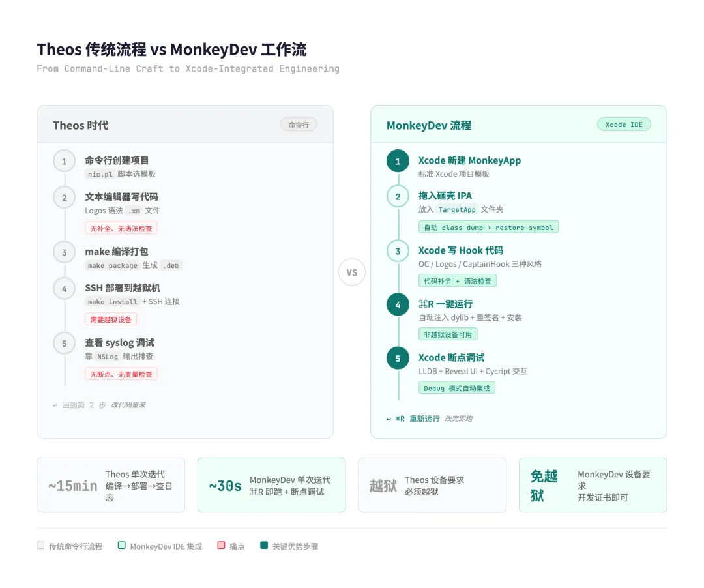Click the SSH 部署到越狱机 step title
The image size is (704, 588).
(123, 287)
